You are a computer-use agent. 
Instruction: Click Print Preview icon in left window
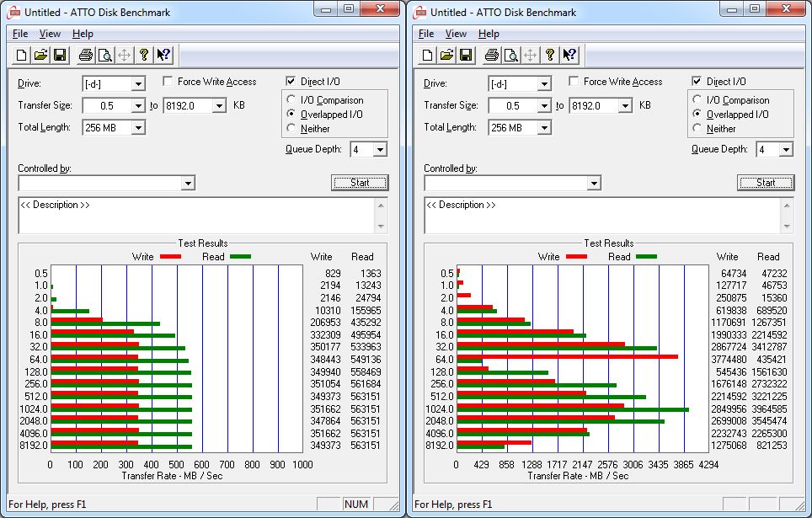[x=105, y=55]
